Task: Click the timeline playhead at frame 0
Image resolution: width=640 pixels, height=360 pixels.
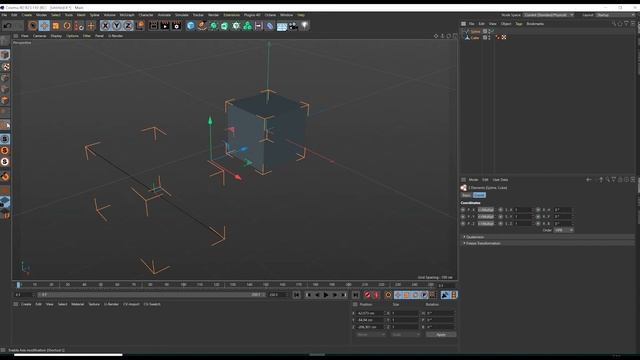Action: (x=18, y=284)
